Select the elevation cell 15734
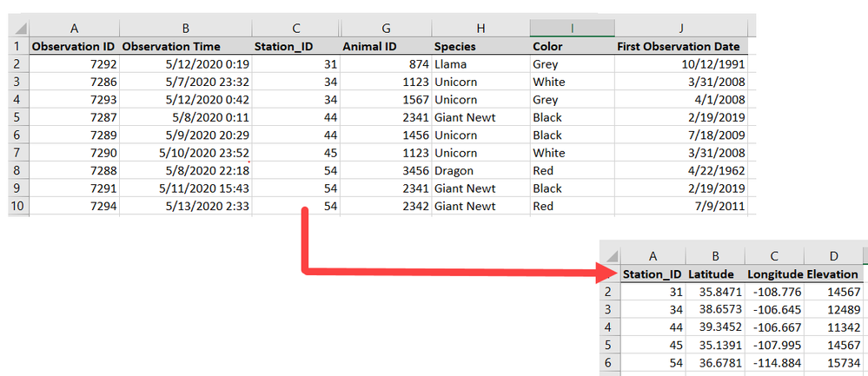 (x=833, y=363)
